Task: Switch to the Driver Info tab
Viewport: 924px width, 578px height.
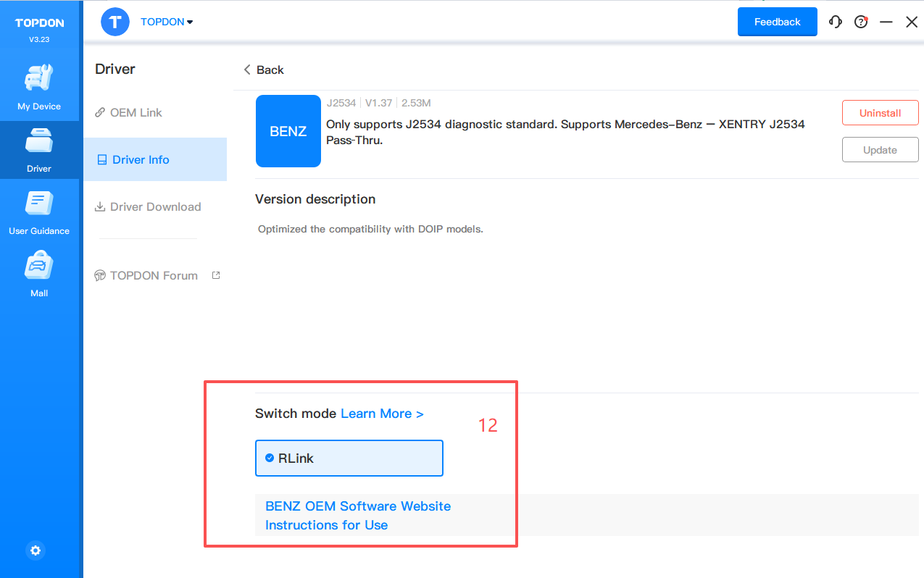Action: pos(141,159)
